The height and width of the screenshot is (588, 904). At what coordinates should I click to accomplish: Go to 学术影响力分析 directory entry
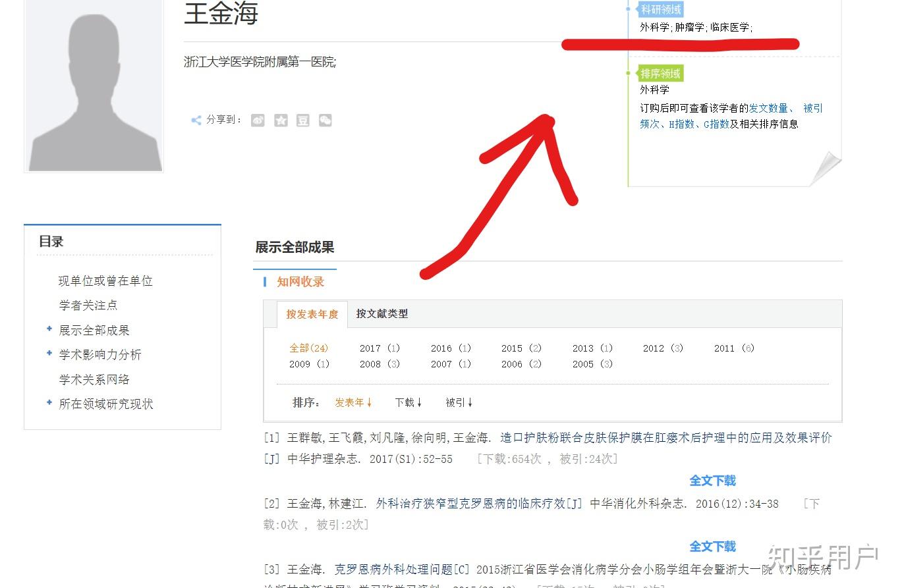(x=100, y=355)
